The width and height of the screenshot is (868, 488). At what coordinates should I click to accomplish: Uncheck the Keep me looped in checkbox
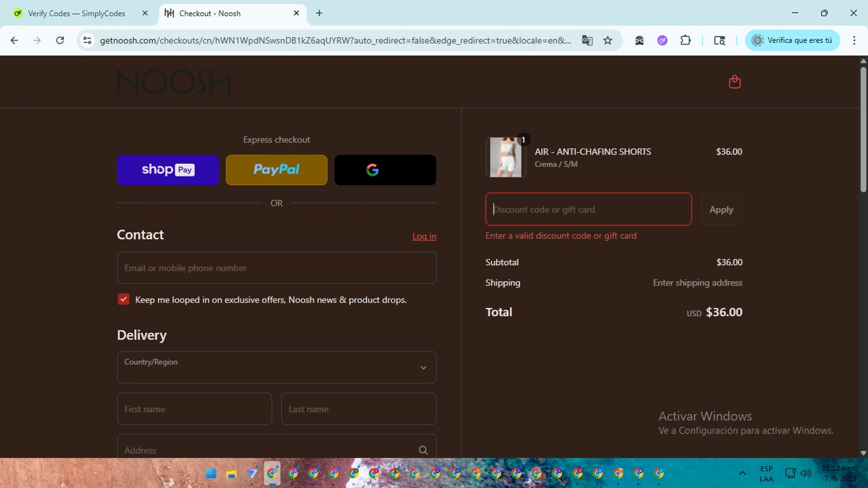pos(123,299)
